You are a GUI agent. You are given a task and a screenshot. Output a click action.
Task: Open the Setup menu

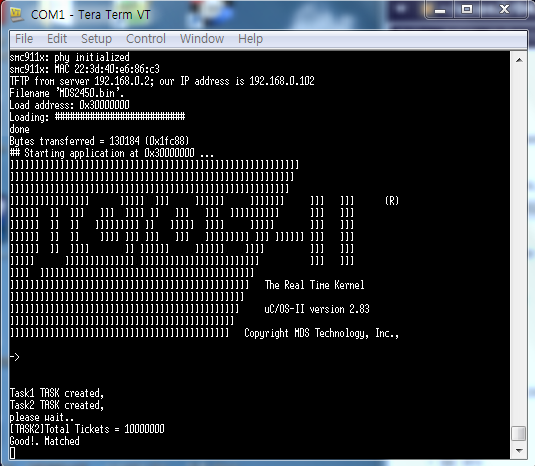(x=96, y=39)
